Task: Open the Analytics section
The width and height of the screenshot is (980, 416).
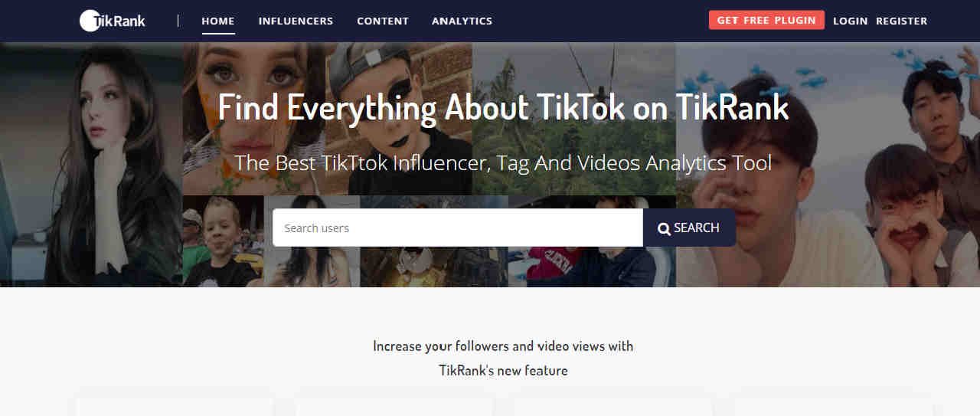Action: [462, 21]
